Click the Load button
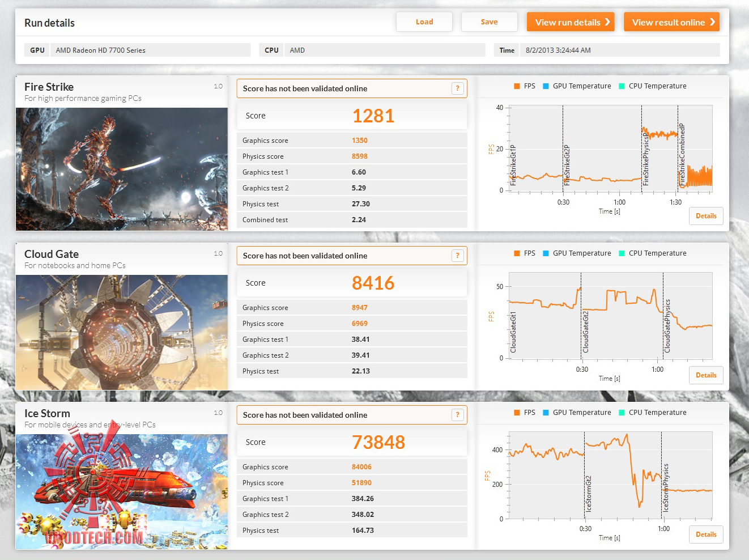The height and width of the screenshot is (560, 749). click(424, 22)
